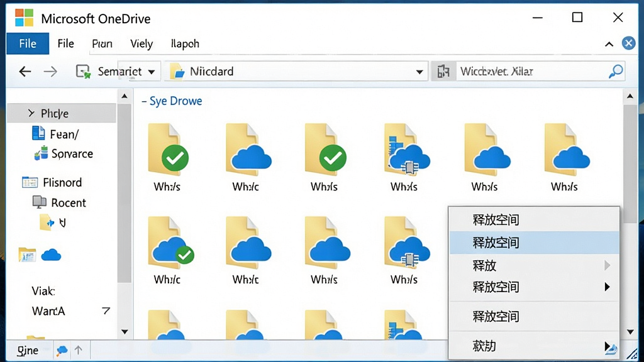The width and height of the screenshot is (644, 362).
Task: Choose the 释放空间 entry between the two separators
Action: click(x=534, y=317)
